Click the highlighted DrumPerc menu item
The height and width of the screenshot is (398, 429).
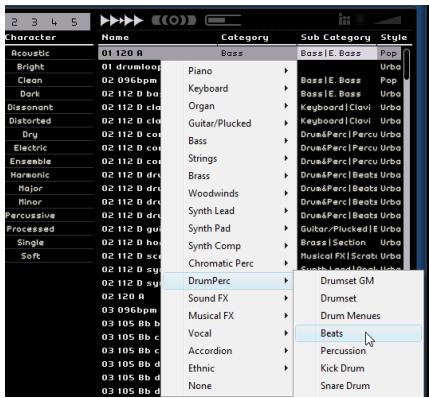228,281
